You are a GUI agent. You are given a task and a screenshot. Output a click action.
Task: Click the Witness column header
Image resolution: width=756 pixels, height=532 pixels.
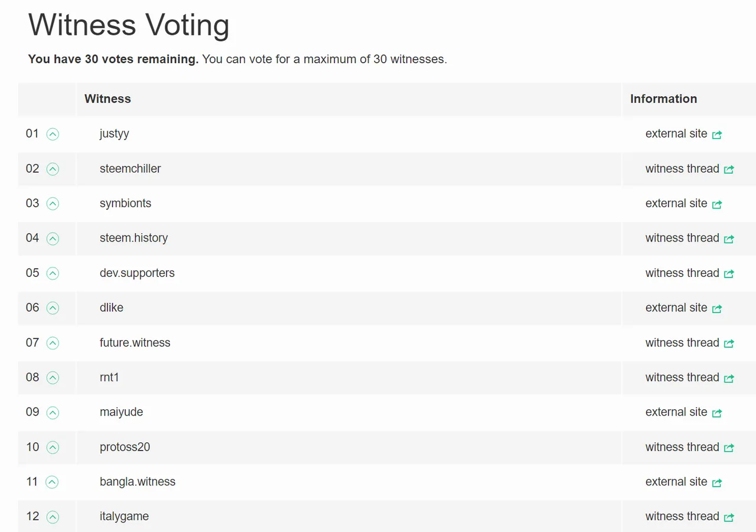pyautogui.click(x=107, y=99)
